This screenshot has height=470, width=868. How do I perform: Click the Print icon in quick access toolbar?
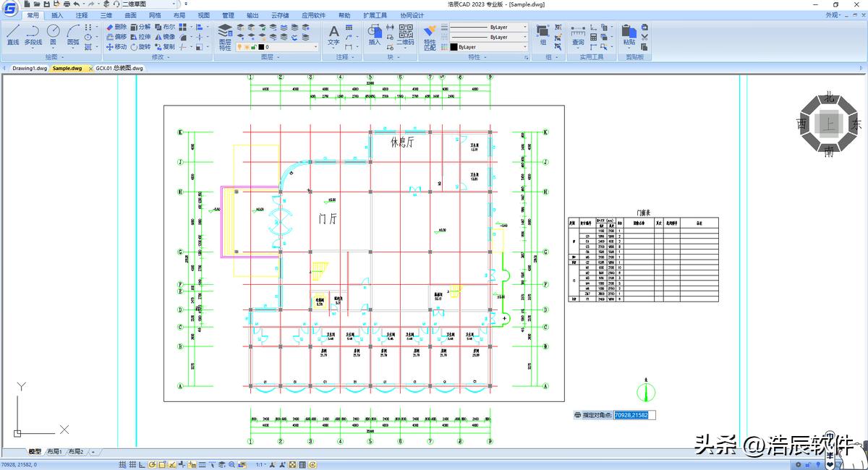click(x=67, y=4)
